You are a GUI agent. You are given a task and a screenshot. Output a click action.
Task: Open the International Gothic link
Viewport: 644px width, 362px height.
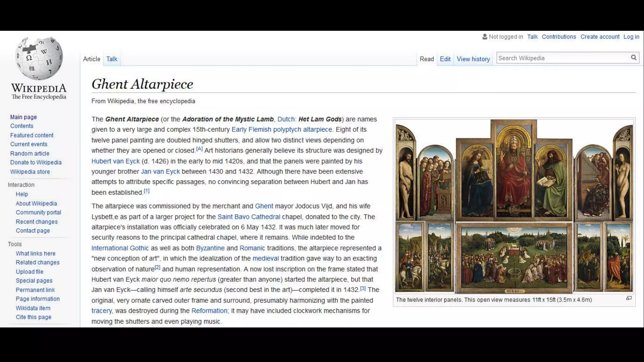(x=120, y=248)
